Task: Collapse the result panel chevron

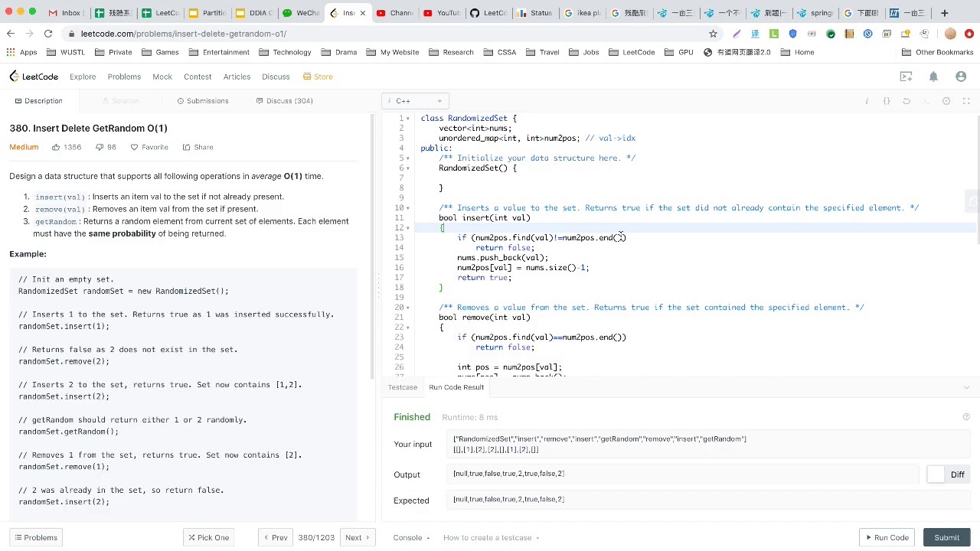Action: (x=966, y=387)
